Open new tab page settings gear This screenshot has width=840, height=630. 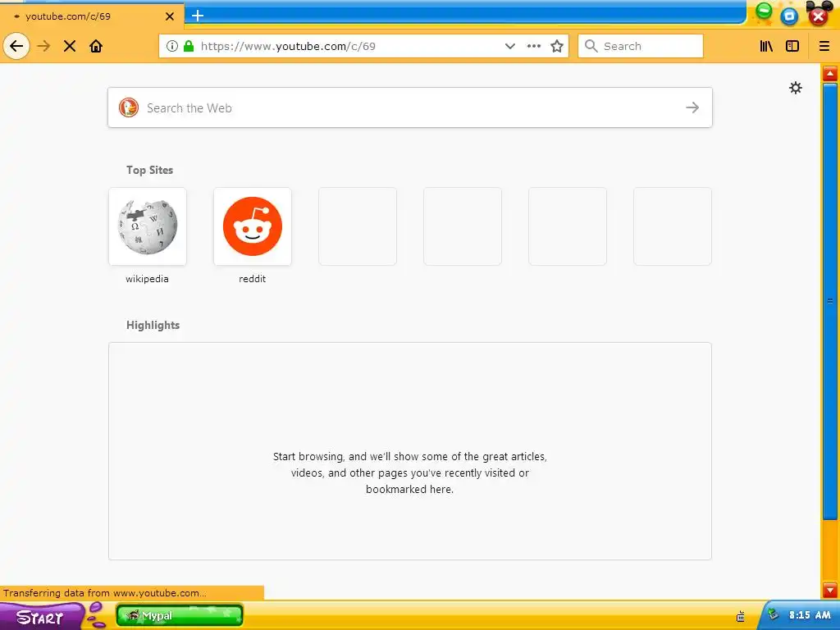click(796, 88)
